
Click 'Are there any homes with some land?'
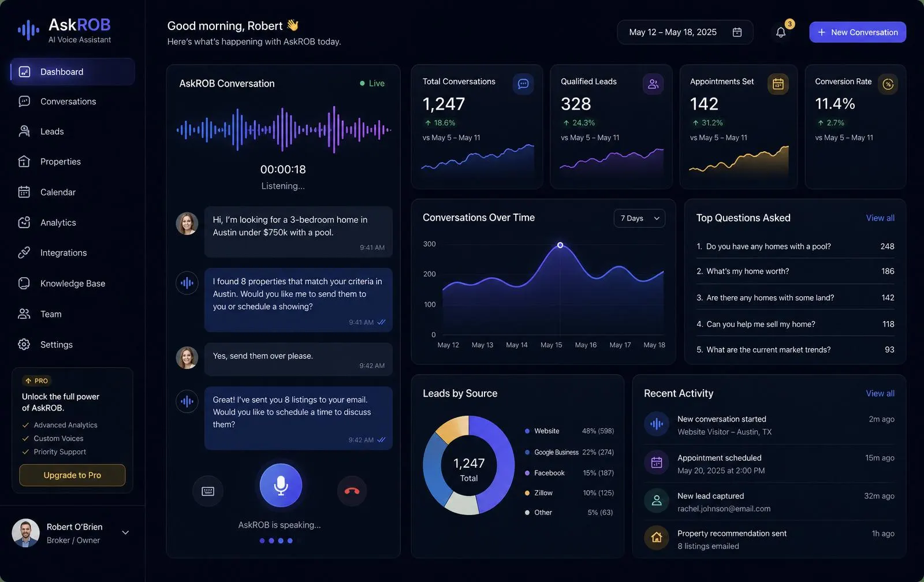click(x=770, y=298)
